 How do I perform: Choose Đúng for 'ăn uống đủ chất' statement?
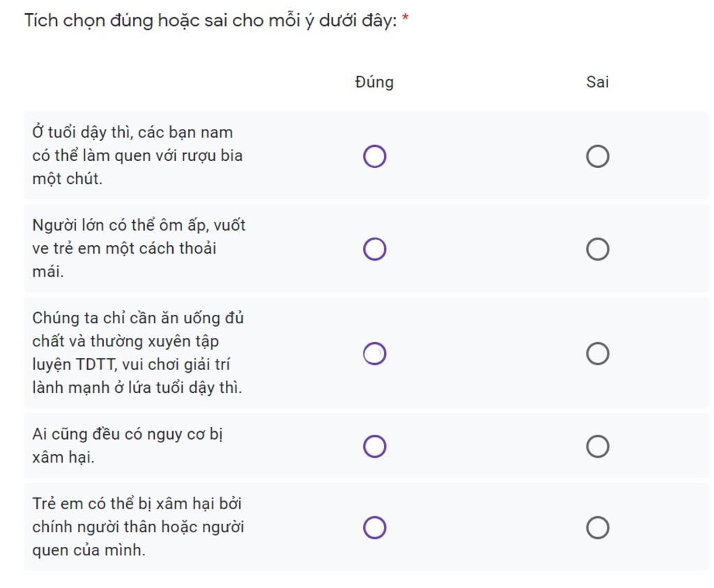click(x=374, y=354)
